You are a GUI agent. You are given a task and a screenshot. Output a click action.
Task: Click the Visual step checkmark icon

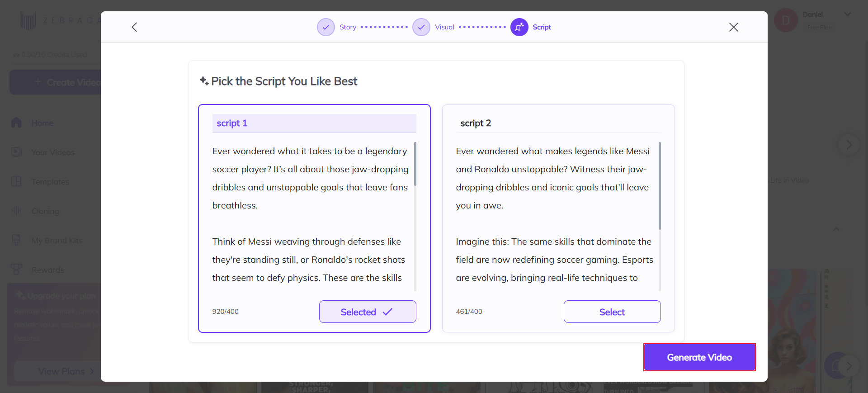click(421, 27)
